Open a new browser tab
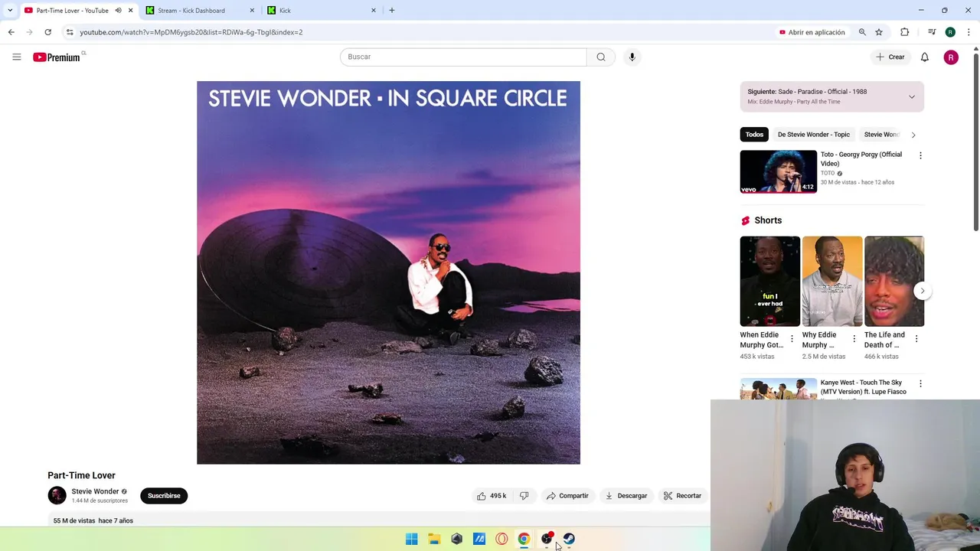The height and width of the screenshot is (551, 980). tap(392, 11)
